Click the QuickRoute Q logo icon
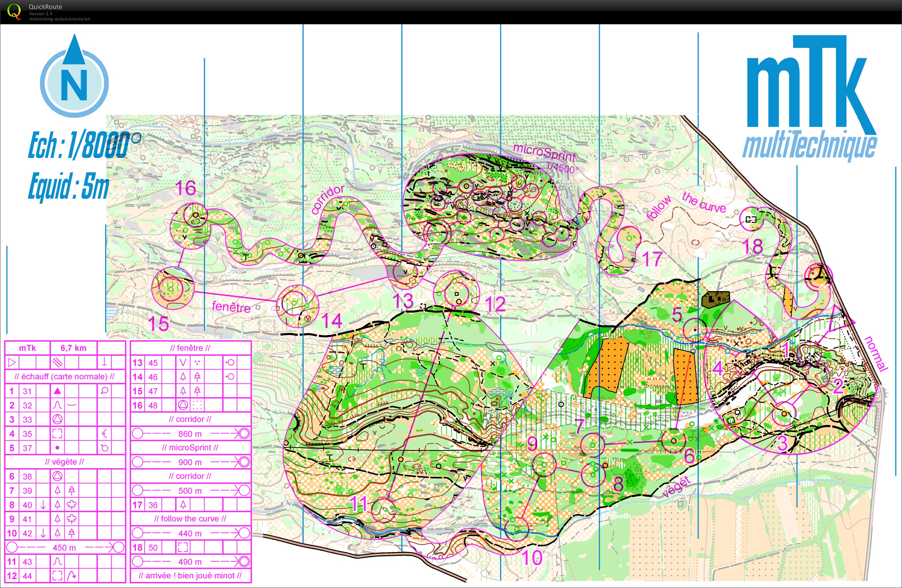 (14, 11)
